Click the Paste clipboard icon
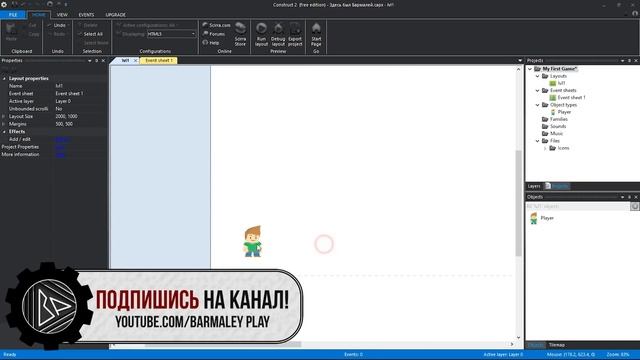The width and height of the screenshot is (640, 360). (x=11, y=29)
